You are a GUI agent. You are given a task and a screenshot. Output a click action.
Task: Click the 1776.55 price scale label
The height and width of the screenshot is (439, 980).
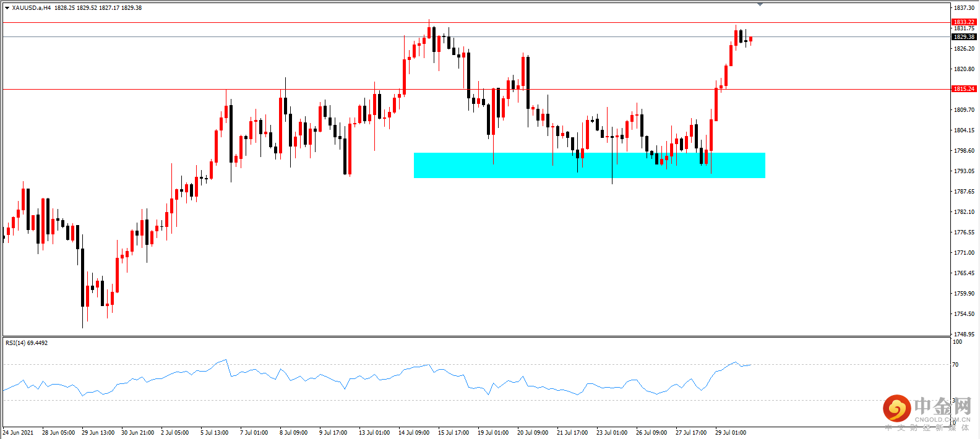964,232
